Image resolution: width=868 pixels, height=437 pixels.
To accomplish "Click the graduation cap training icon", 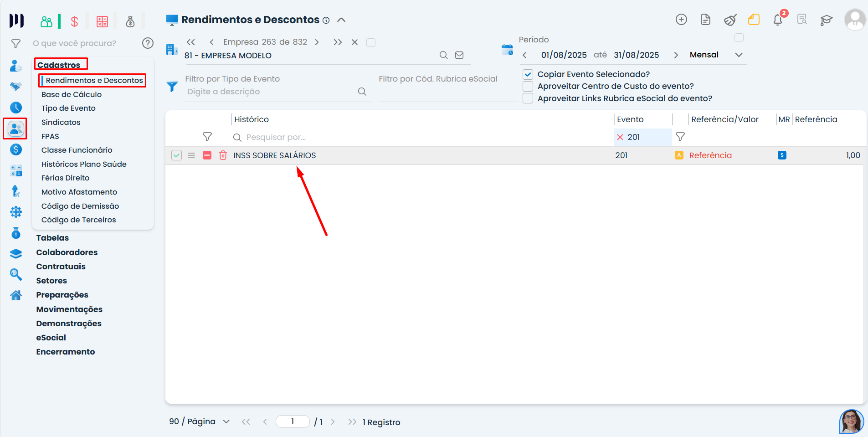I will pos(826,20).
